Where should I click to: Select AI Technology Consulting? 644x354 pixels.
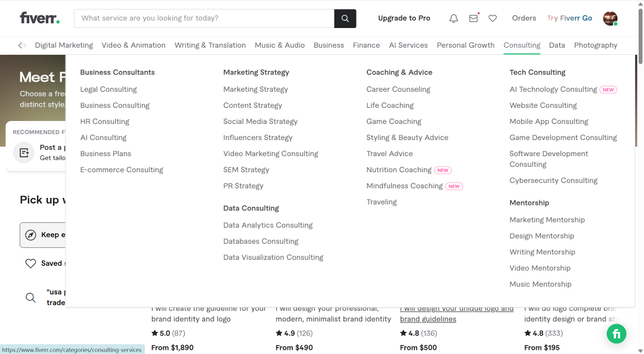pyautogui.click(x=553, y=89)
